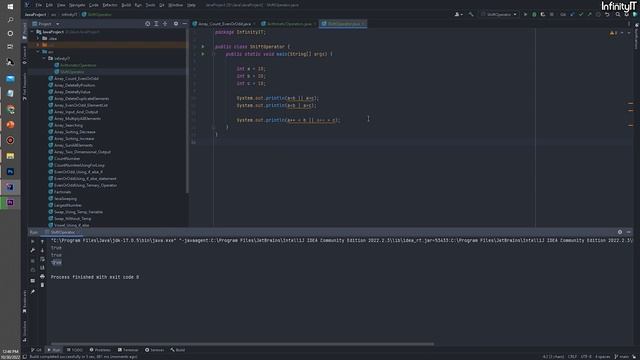Open ShiftOperator run configuration dropdown
This screenshot has width=640, height=360.
coord(498,14)
